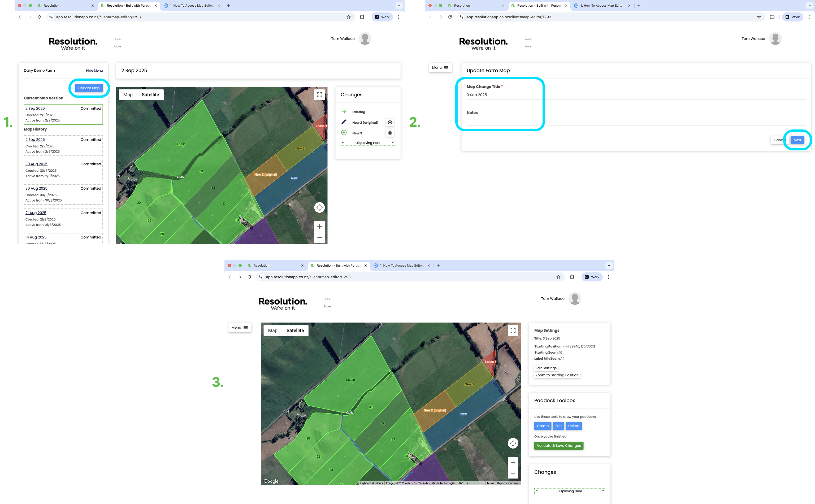Zoom out on screenshot 3 map
The width and height of the screenshot is (815, 504).
[513, 473]
